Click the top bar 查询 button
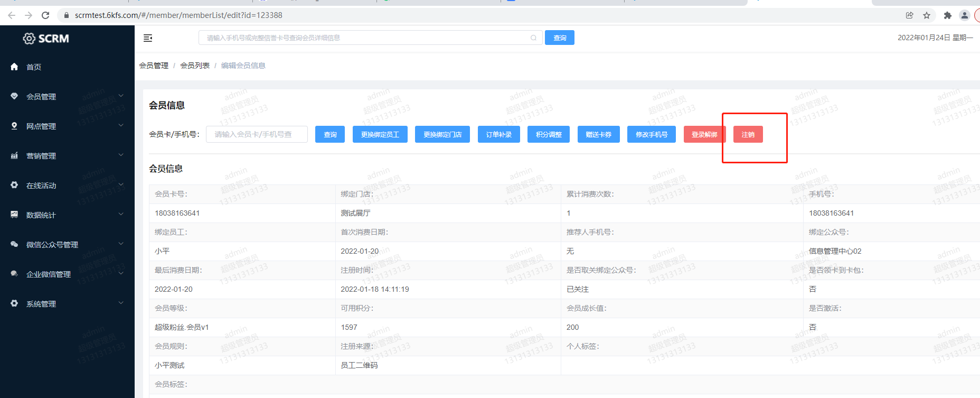Screen dimensions: 980x398 click(x=560, y=38)
